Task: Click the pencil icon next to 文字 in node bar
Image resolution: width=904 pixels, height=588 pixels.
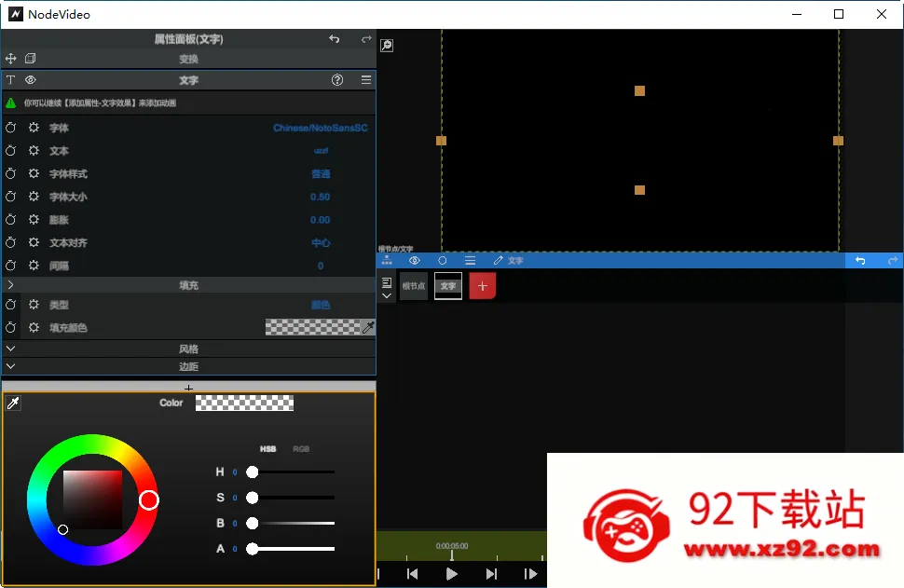Action: [499, 260]
